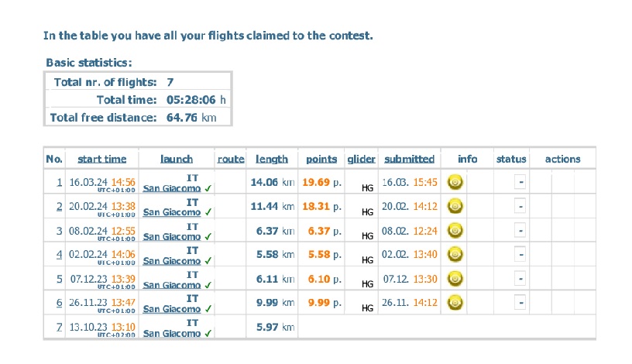Sort flights by the launch column header

point(177,160)
